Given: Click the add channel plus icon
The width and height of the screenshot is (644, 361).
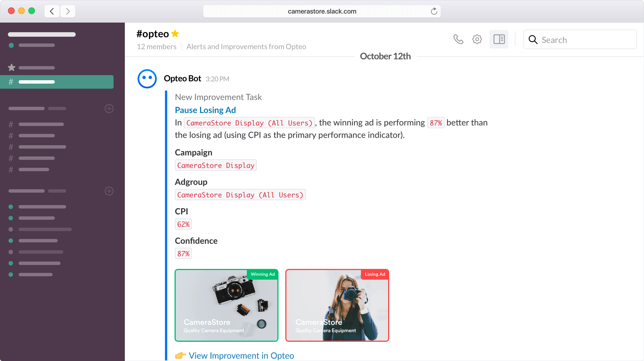Looking at the screenshot, I should pyautogui.click(x=109, y=108).
